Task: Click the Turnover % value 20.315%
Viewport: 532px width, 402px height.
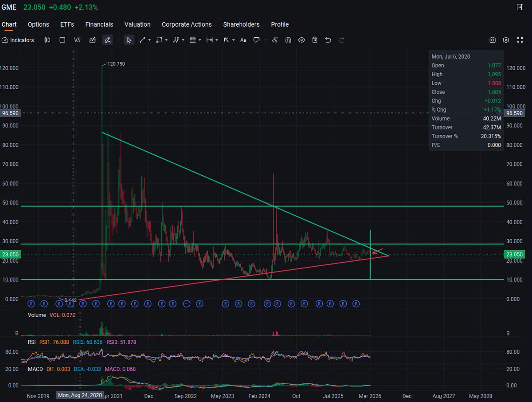Action: [491, 136]
